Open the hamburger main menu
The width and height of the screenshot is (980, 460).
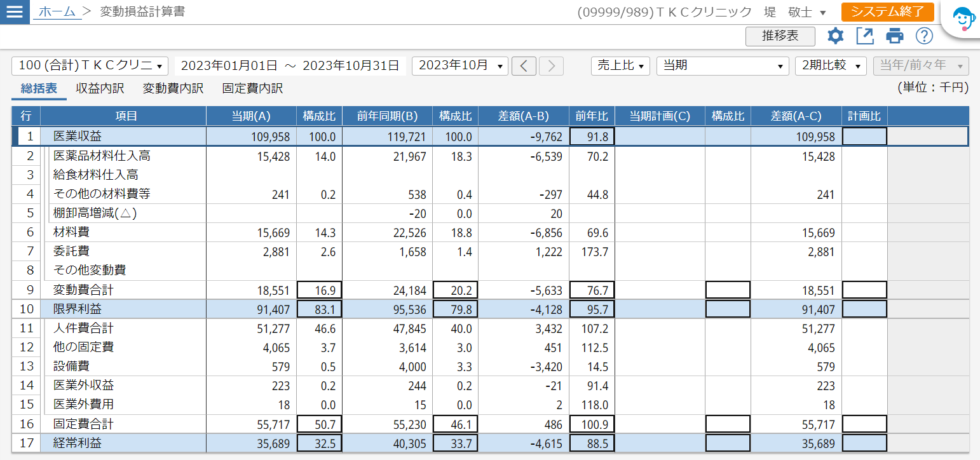click(x=15, y=12)
